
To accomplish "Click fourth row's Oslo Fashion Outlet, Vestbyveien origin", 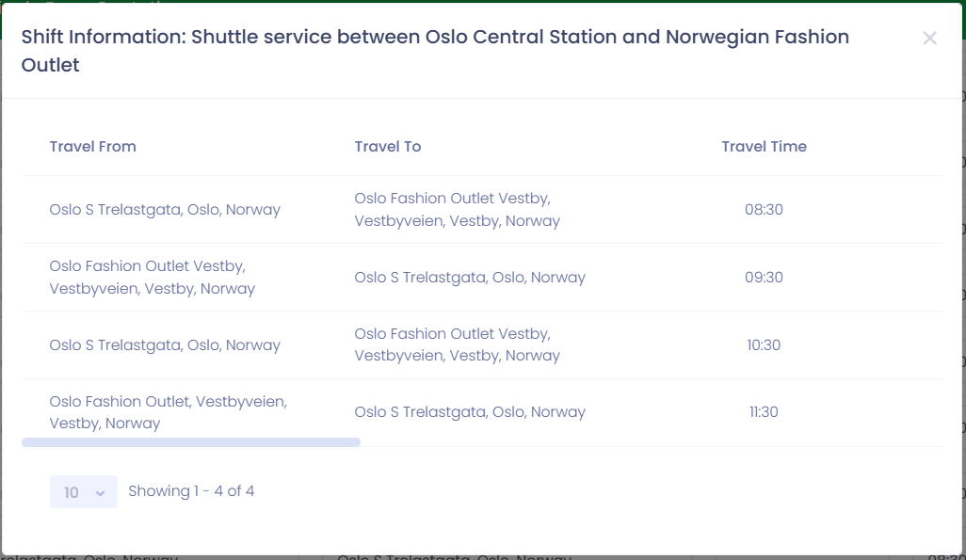I will (x=169, y=412).
